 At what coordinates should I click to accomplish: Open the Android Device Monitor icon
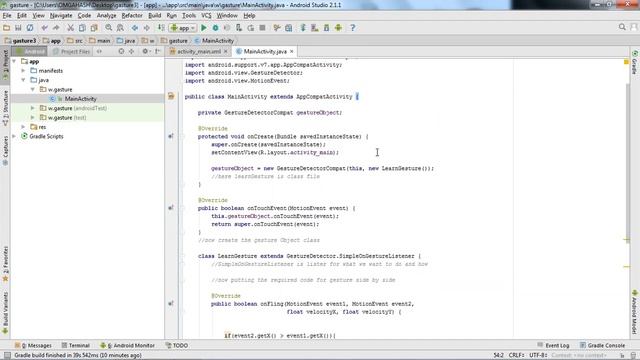[x=338, y=28]
